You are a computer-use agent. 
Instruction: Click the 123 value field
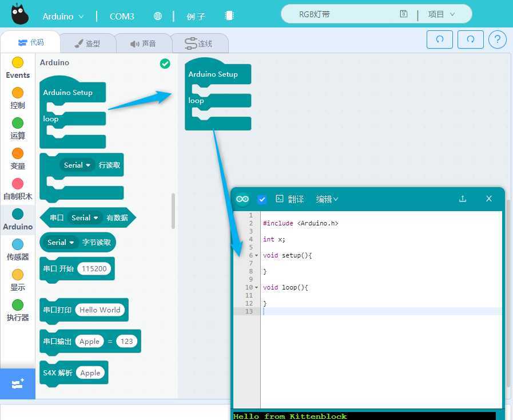point(126,342)
